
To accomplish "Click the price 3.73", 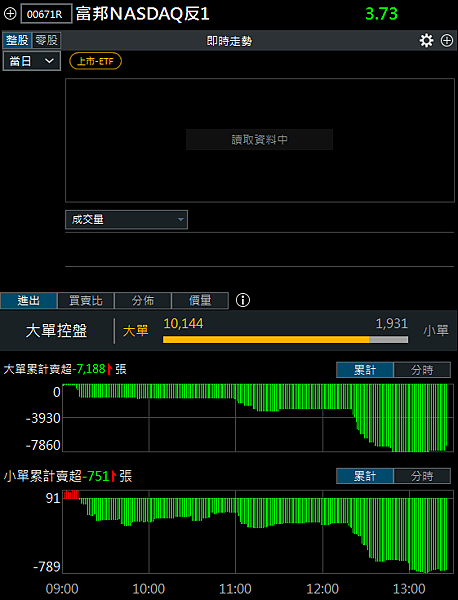I will pyautogui.click(x=381, y=14).
